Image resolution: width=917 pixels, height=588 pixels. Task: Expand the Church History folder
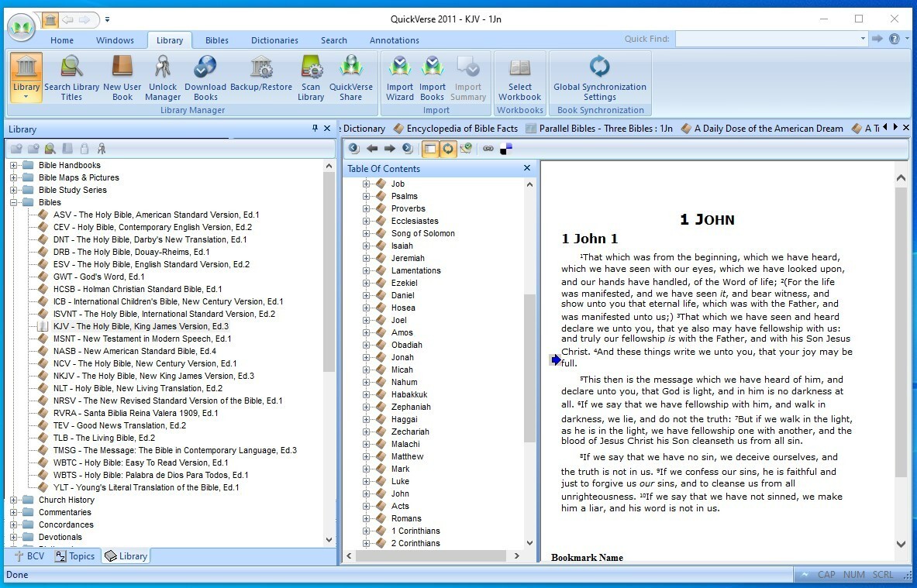(x=13, y=500)
